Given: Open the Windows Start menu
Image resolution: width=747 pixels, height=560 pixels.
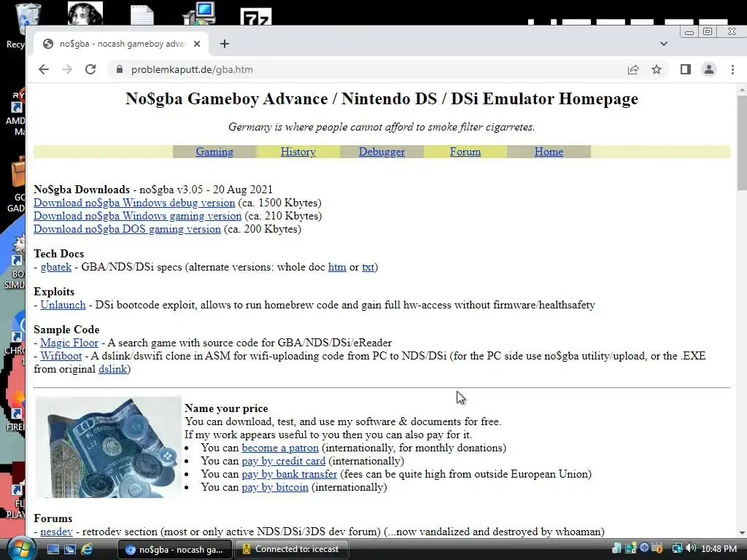Looking at the screenshot, I should point(20,549).
